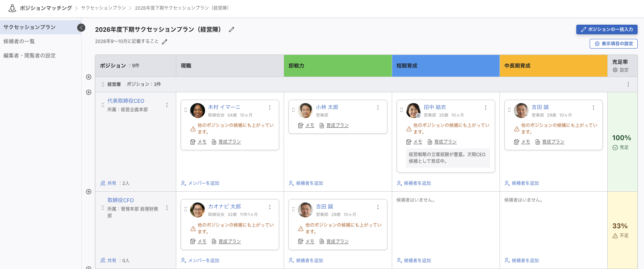Click plus icon above the 経営層 group row
The image size is (644, 269).
point(89,77)
